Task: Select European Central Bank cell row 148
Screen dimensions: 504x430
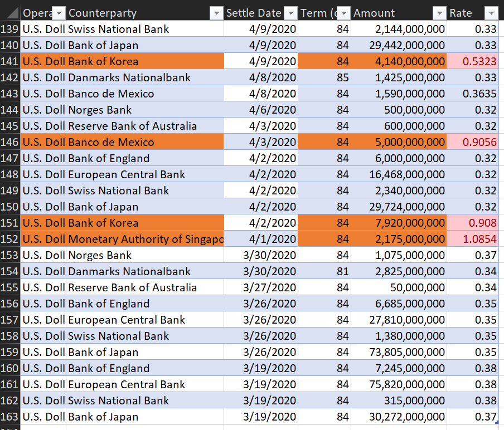Action: pyautogui.click(x=145, y=174)
